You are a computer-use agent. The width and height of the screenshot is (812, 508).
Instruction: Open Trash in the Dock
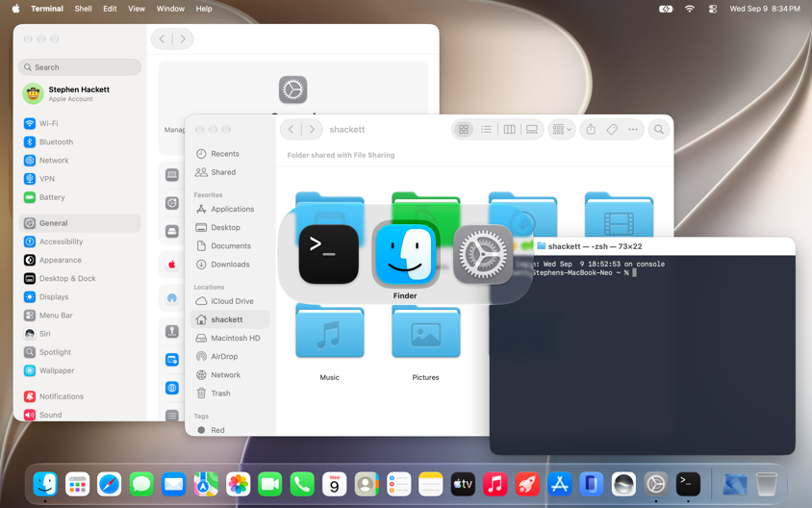[x=766, y=485]
